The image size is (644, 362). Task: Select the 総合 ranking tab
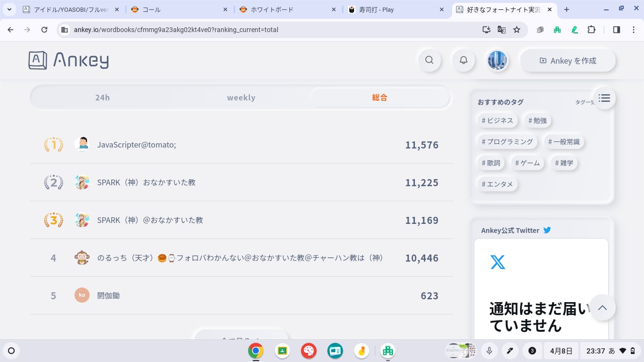pos(380,98)
